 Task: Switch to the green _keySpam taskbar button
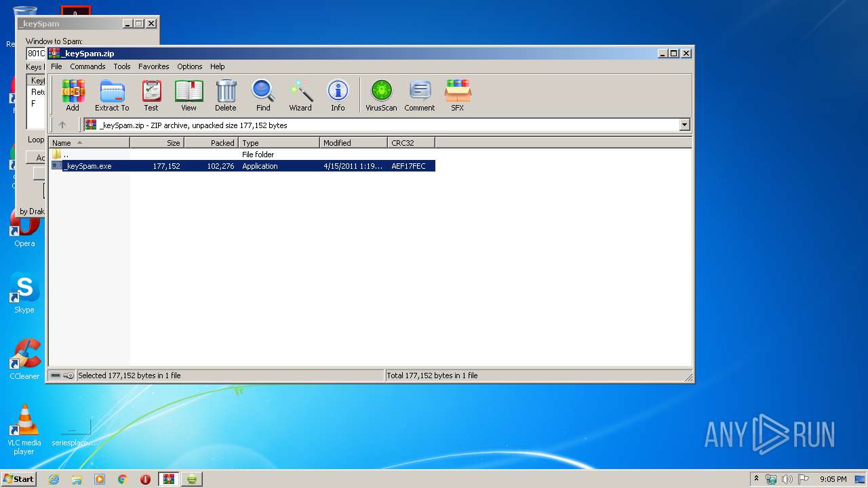193,479
